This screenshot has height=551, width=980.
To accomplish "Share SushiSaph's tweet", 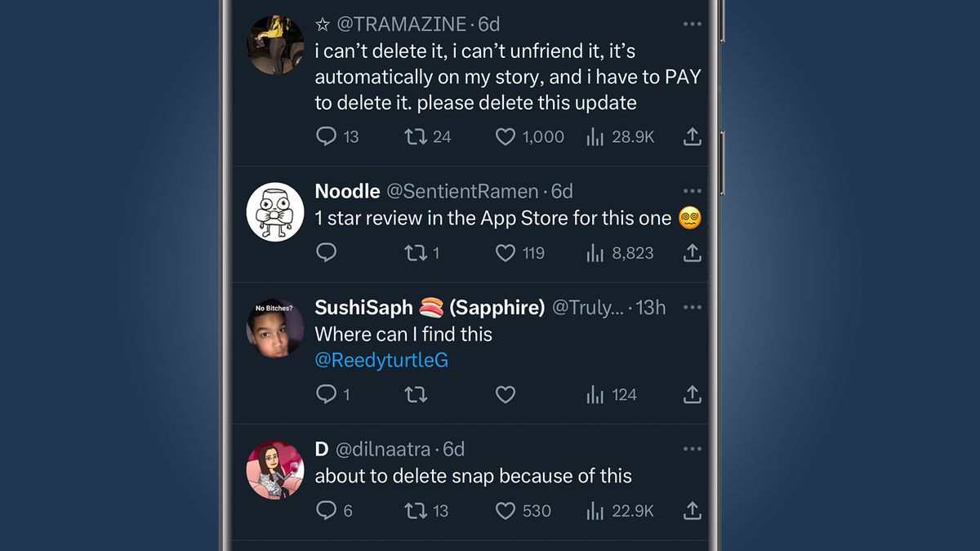I will [692, 395].
